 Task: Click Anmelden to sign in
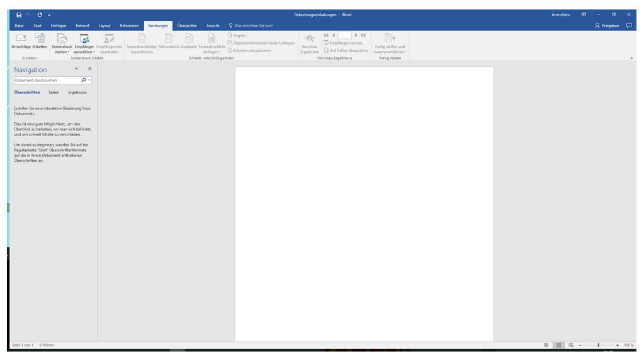[560, 14]
